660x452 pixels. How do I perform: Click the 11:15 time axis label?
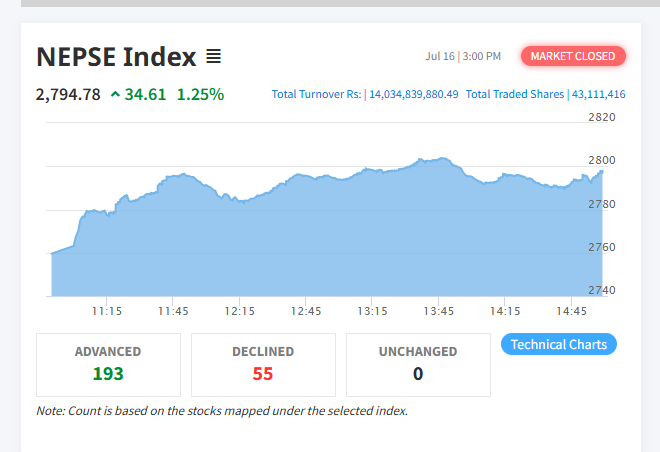point(107,311)
